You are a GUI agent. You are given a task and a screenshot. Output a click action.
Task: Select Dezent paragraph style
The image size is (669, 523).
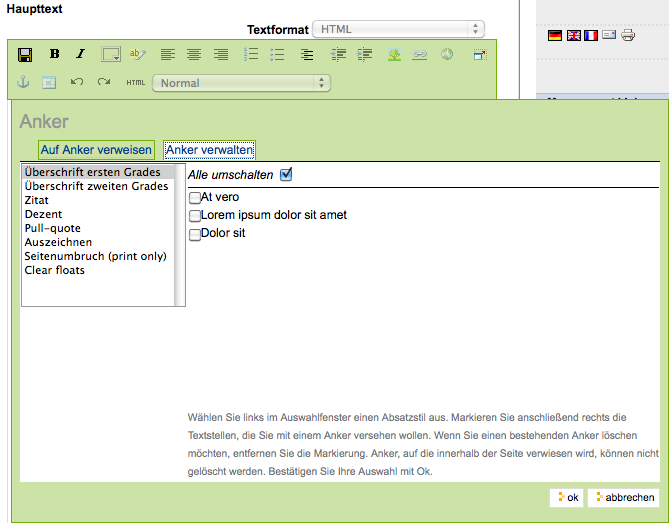point(98,214)
